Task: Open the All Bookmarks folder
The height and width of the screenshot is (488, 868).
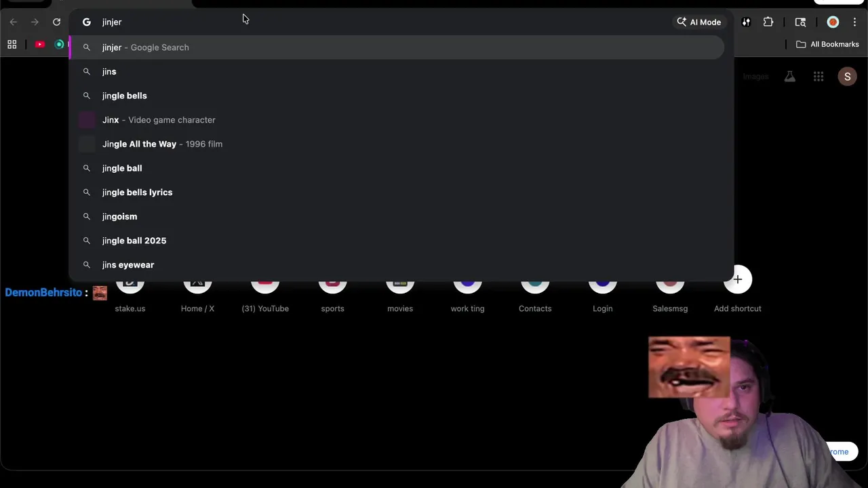Action: 827,45
